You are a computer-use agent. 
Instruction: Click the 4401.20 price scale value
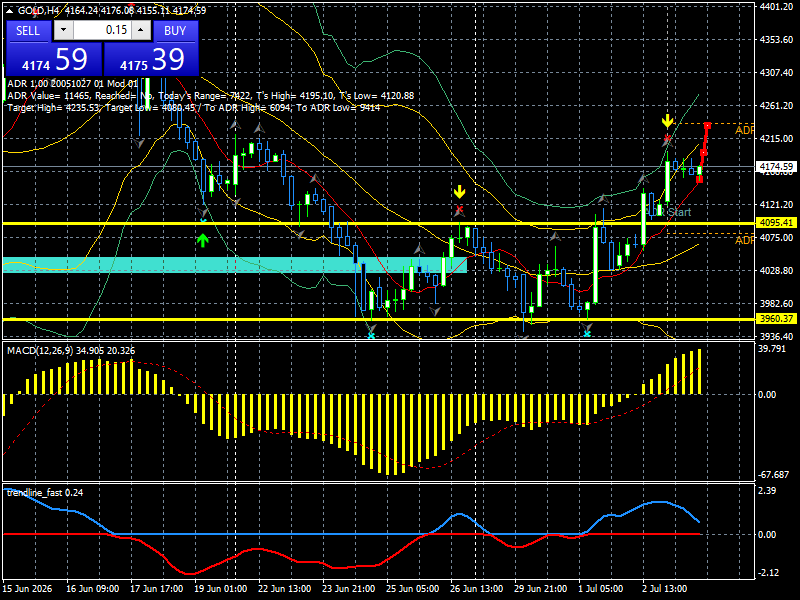point(777,7)
